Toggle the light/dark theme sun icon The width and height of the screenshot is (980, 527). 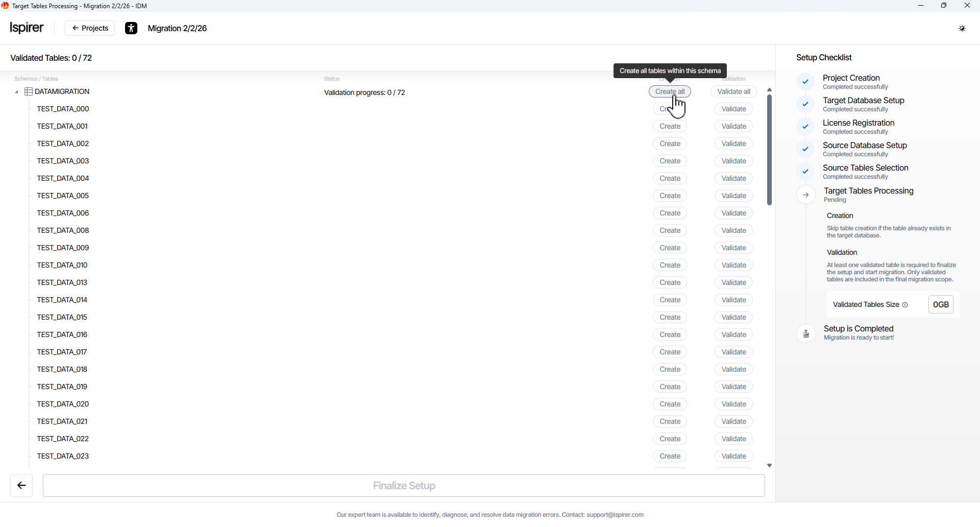[962, 29]
